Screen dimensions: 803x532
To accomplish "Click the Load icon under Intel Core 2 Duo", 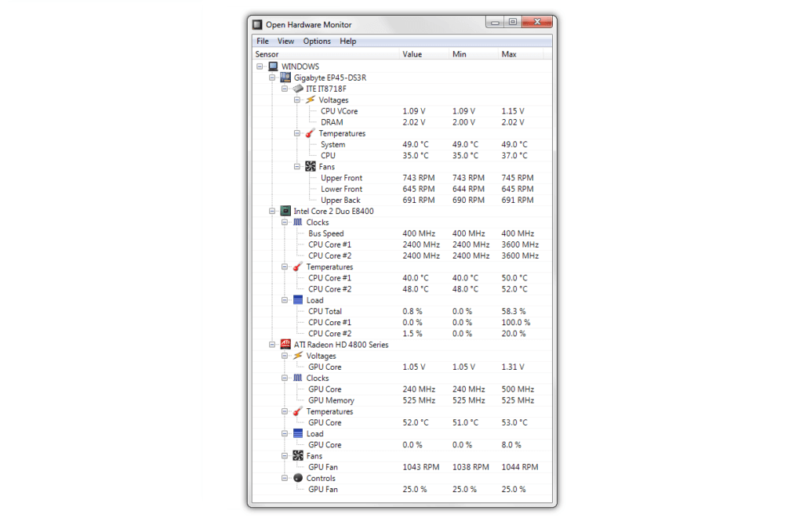I will tap(298, 300).
